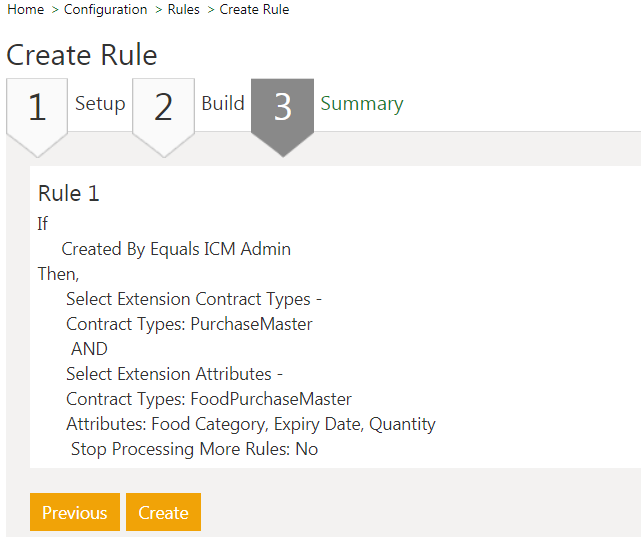641x537 pixels.
Task: Click the Contract Types: FoodPurchaseMaster text
Action: pos(208,399)
